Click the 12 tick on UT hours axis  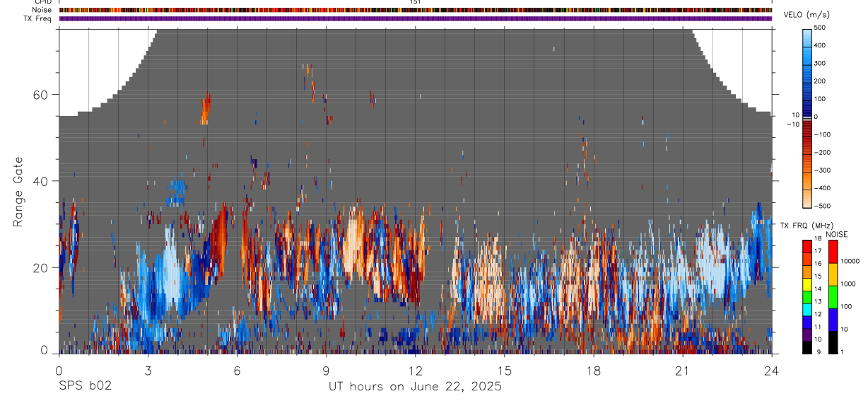click(x=416, y=370)
